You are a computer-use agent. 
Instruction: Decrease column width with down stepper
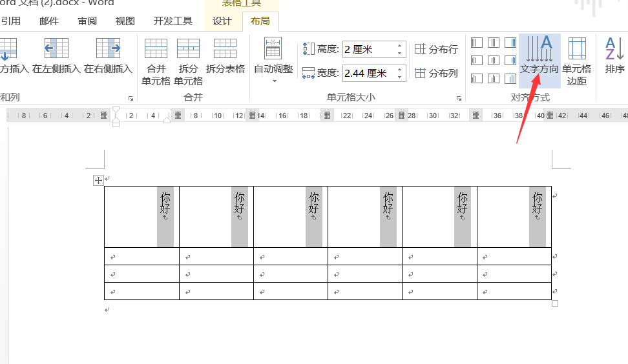coord(400,77)
